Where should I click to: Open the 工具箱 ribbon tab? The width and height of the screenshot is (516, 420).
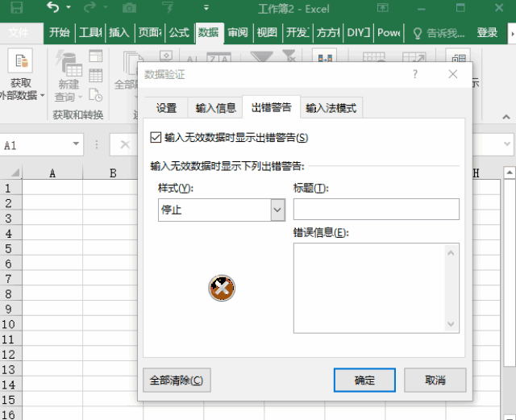coord(89,32)
